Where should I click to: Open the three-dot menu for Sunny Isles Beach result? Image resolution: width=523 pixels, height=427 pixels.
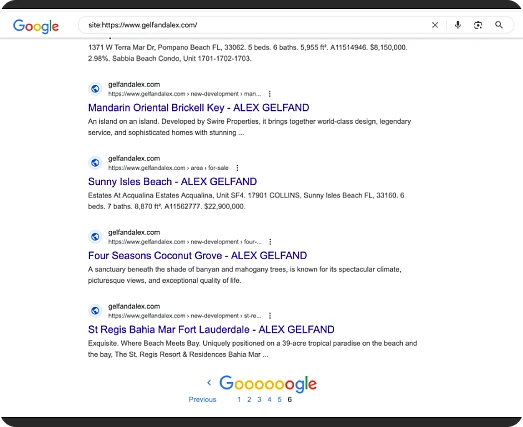coord(237,168)
